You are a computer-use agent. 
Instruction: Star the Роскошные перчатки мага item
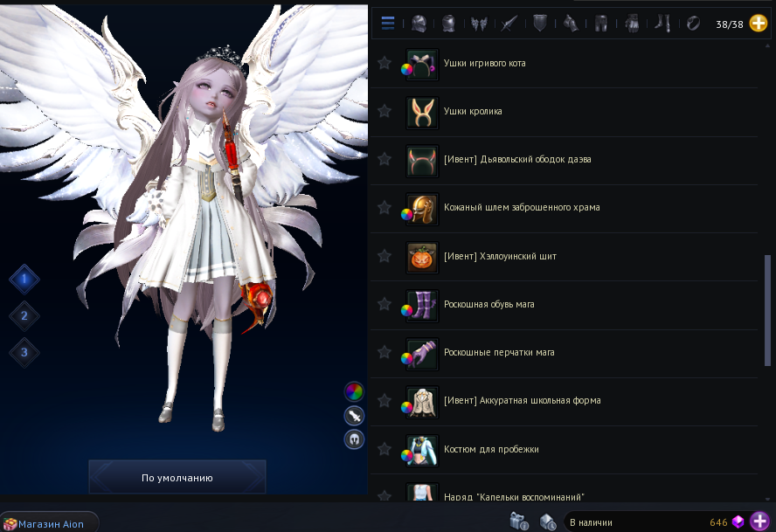click(x=384, y=352)
